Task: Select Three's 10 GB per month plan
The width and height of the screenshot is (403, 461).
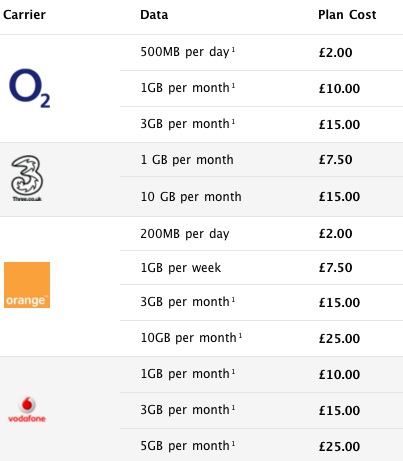Action: 261,197
